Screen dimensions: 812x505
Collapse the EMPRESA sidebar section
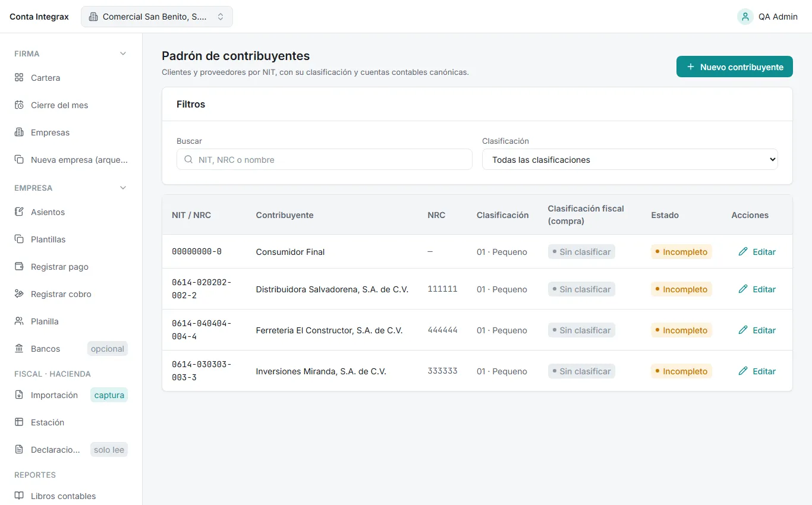click(x=123, y=188)
